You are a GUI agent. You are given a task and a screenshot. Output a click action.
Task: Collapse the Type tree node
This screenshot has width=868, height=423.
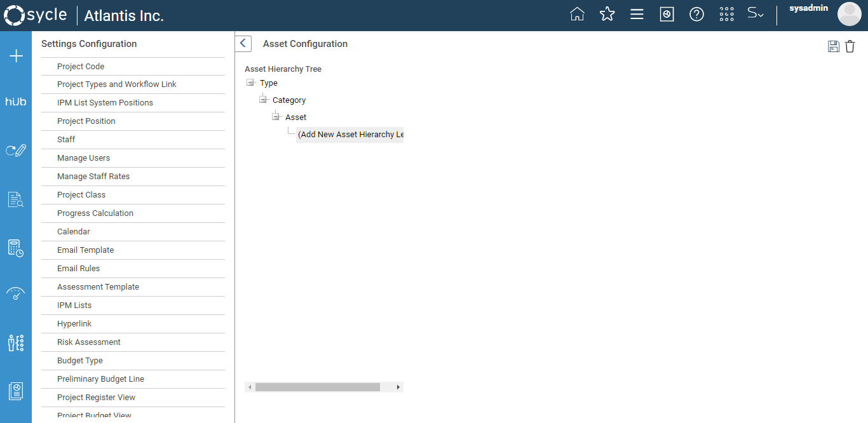click(250, 83)
